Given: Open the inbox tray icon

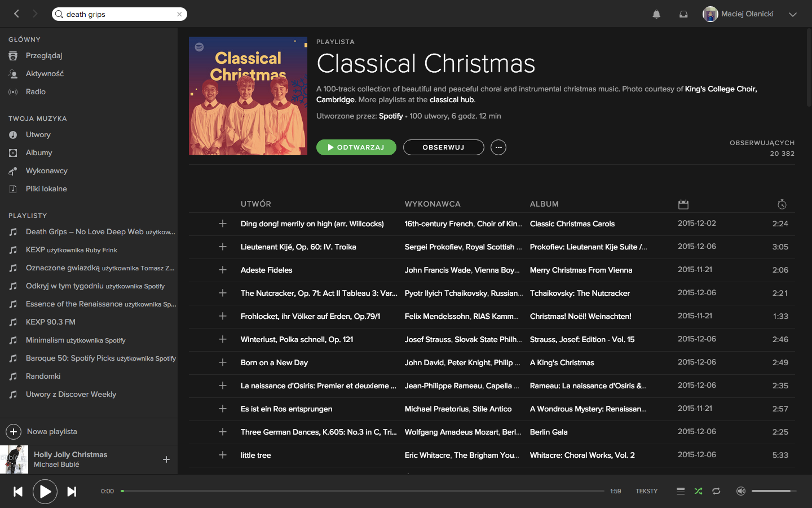Looking at the screenshot, I should 683,14.
